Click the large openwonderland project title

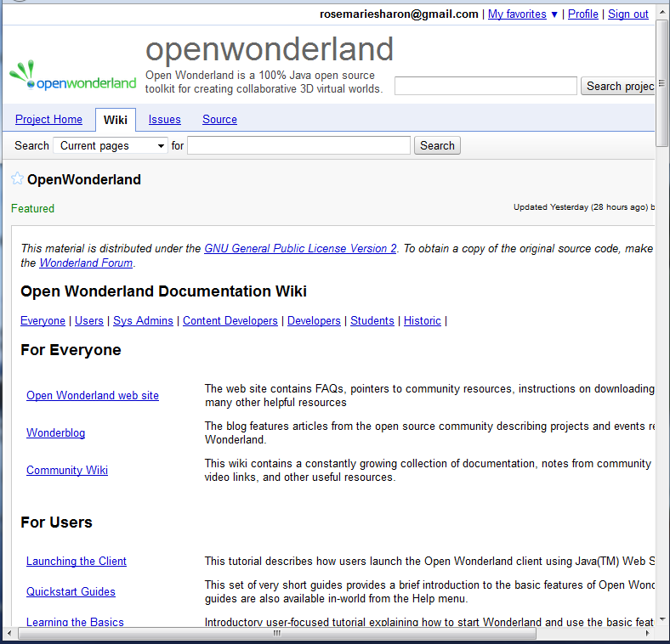[270, 49]
